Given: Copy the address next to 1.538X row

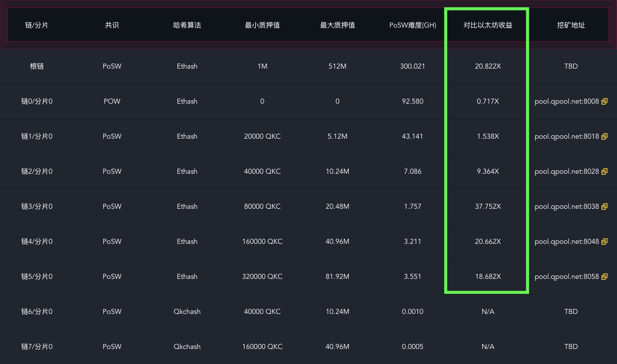Looking at the screenshot, I should pyautogui.click(x=604, y=136).
